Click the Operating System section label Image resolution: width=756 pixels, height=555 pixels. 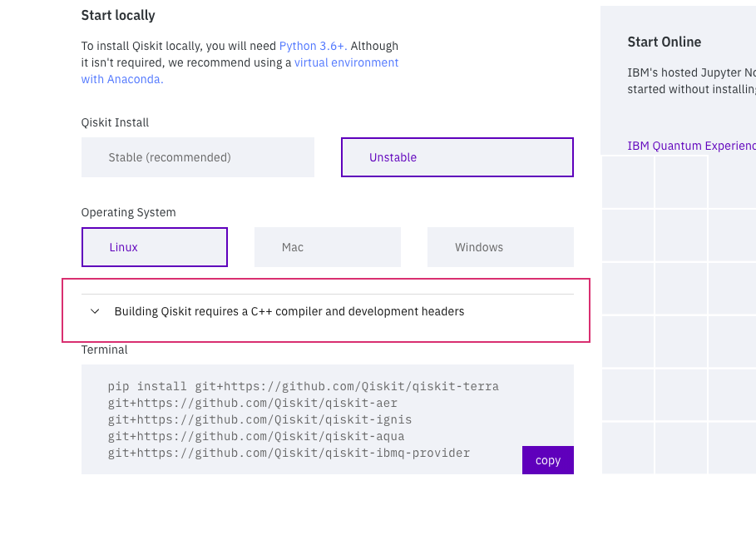(x=128, y=212)
